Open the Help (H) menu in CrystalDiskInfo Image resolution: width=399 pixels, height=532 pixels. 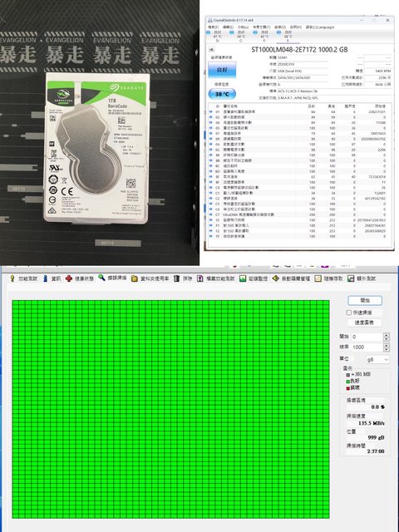point(296,27)
